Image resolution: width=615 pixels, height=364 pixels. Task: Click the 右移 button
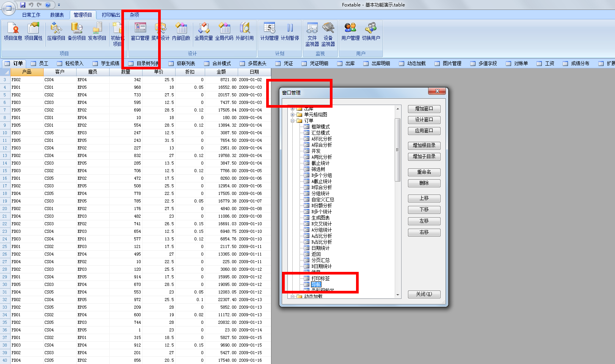(x=424, y=232)
